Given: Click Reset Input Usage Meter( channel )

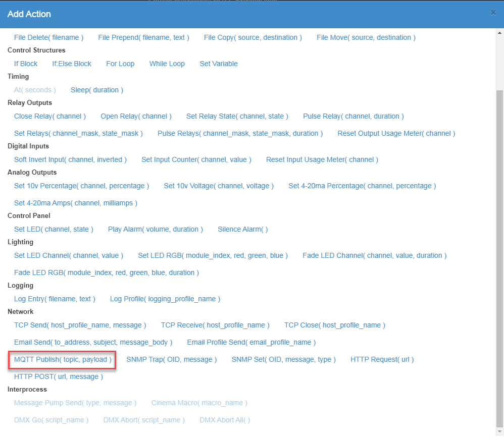Looking at the screenshot, I should (x=322, y=159).
